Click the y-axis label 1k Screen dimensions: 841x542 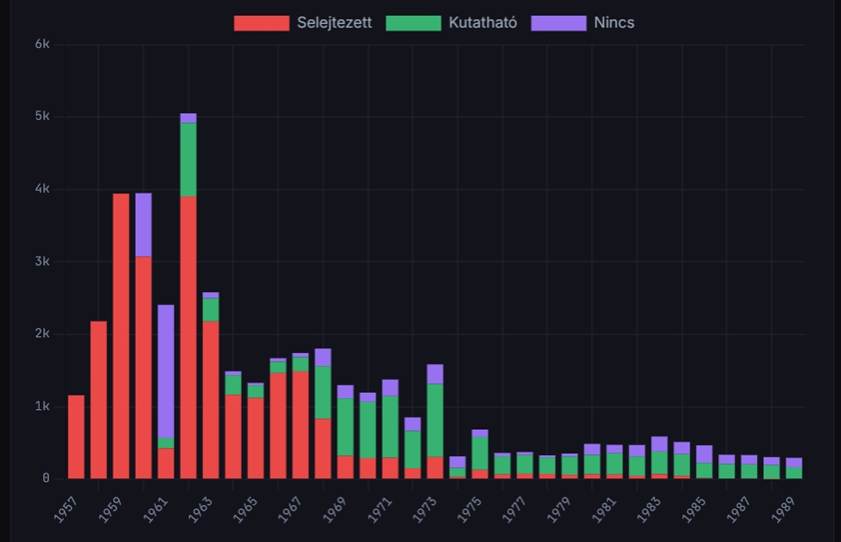point(42,406)
